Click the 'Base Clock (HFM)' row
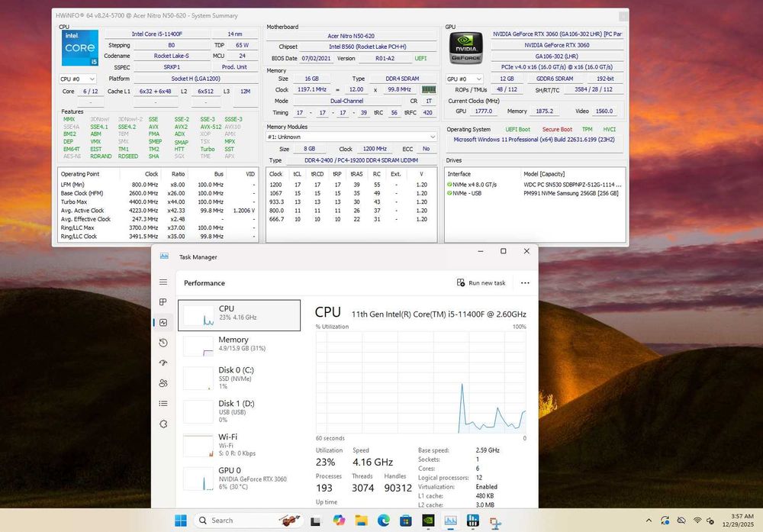 (x=158, y=193)
